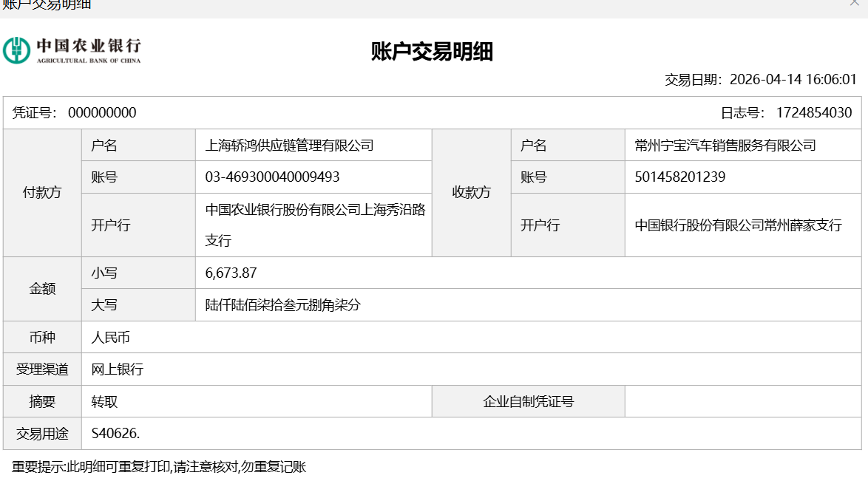This screenshot has height=481, width=868.
Task: Select payer account number 03-469300040009493
Action: point(272,177)
